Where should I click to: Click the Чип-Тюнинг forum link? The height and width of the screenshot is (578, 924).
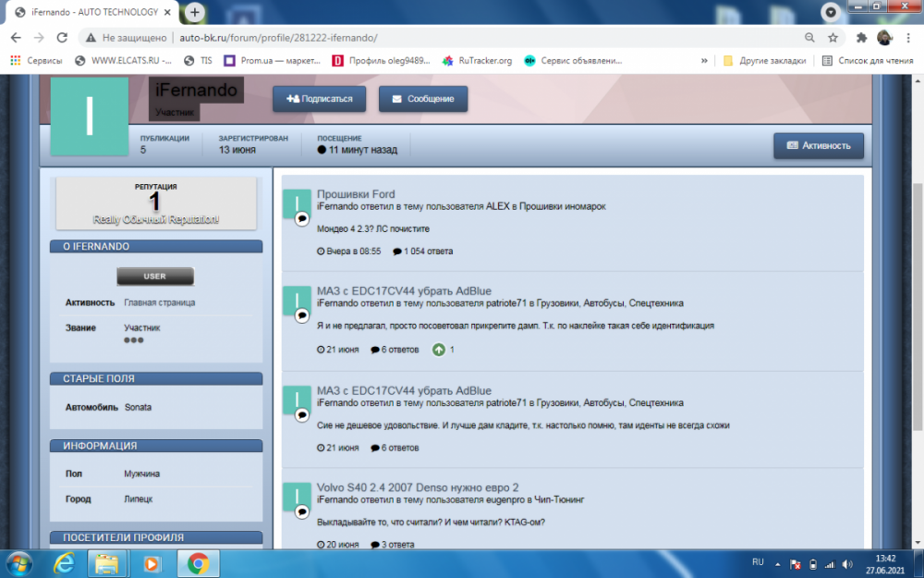coord(559,499)
